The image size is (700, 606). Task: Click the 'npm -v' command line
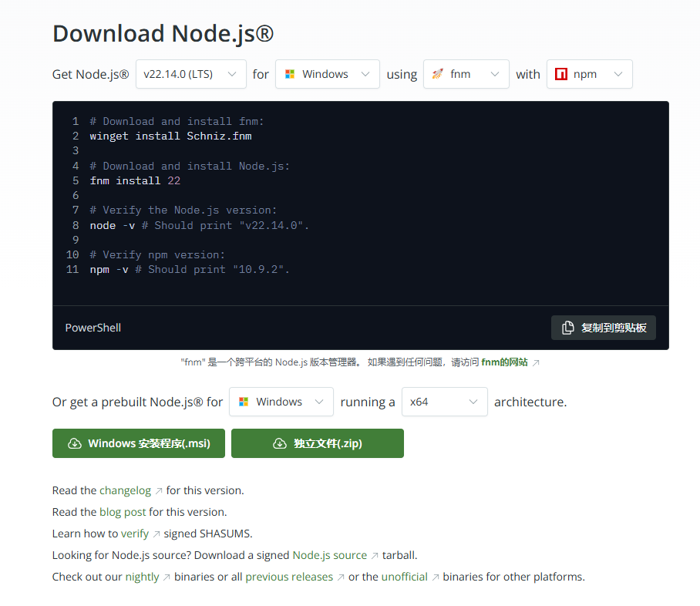109,270
